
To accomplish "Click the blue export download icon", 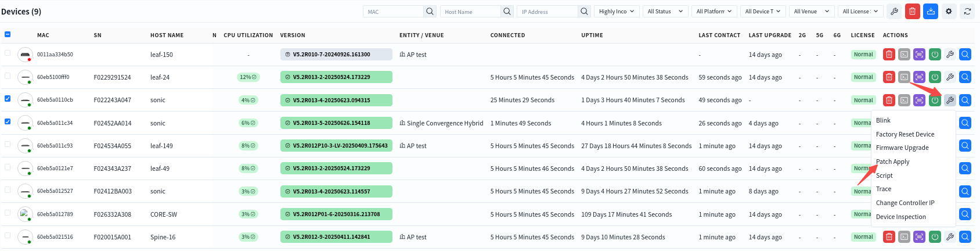I will [x=931, y=11].
